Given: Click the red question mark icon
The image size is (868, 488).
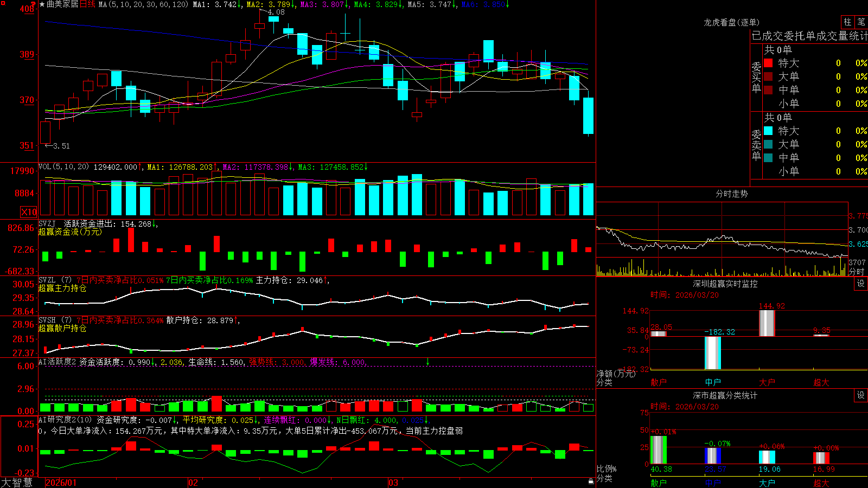Looking at the screenshot, I should [33, 4].
